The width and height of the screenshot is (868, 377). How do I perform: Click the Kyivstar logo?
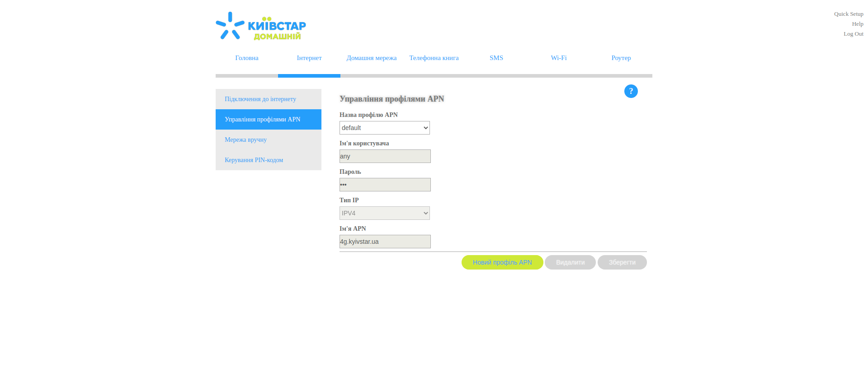pos(261,26)
